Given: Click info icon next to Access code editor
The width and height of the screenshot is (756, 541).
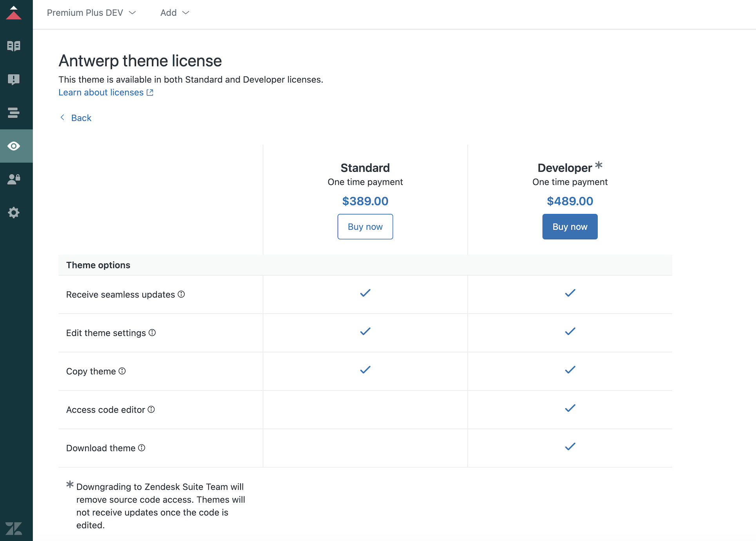Looking at the screenshot, I should point(151,409).
